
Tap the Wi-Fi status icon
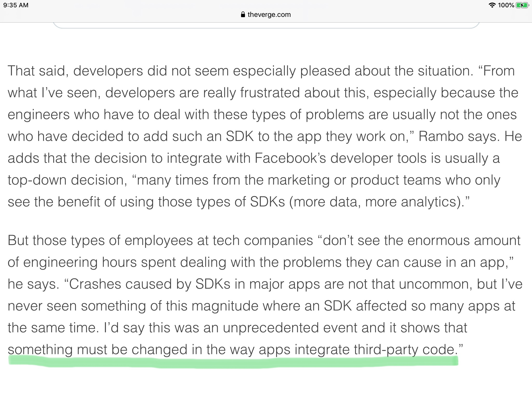[492, 5]
